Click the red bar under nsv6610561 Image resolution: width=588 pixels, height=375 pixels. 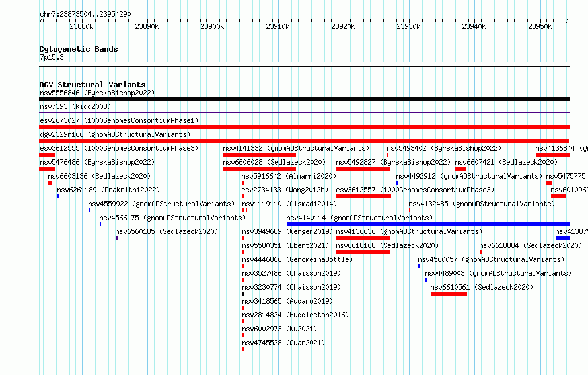click(x=449, y=294)
